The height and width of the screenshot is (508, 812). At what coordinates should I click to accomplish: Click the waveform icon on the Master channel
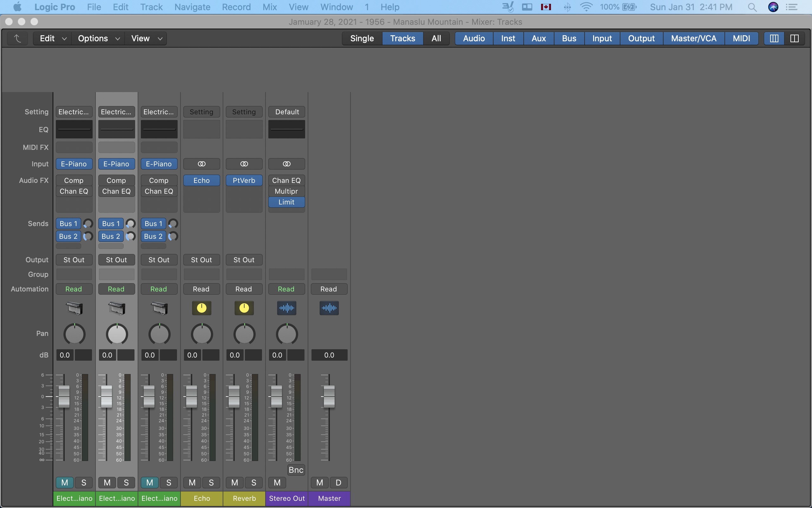click(329, 308)
